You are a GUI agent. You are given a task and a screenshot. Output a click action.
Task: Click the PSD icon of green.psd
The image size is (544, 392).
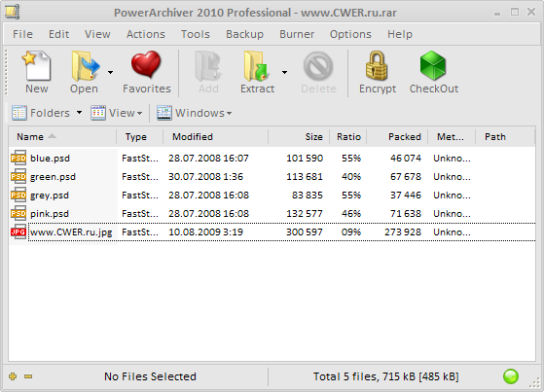point(18,177)
